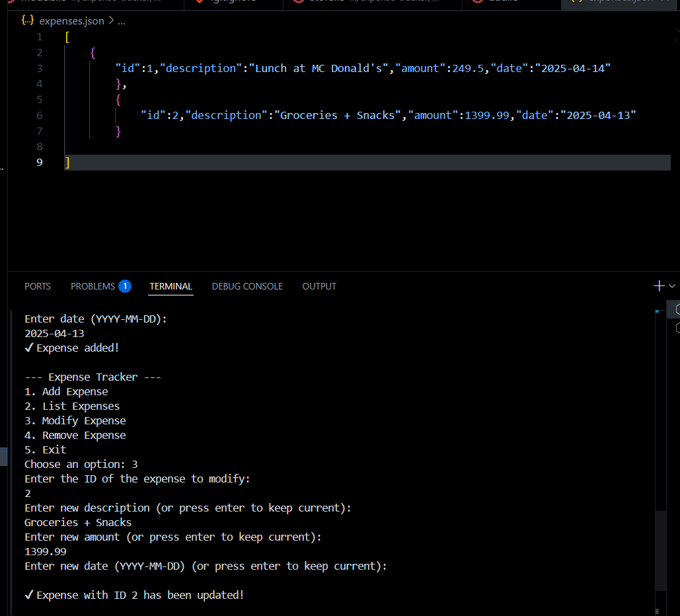Click the "1. Add Expense" terminal line
The height and width of the screenshot is (616, 680).
tap(66, 392)
